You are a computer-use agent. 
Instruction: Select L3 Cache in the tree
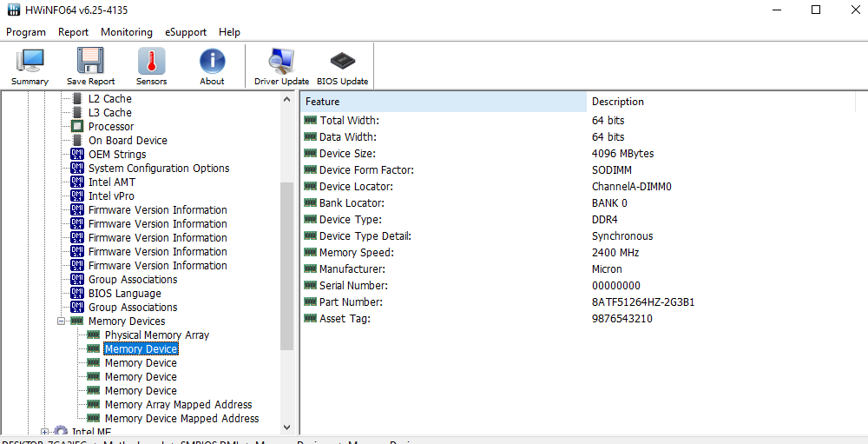coord(110,113)
